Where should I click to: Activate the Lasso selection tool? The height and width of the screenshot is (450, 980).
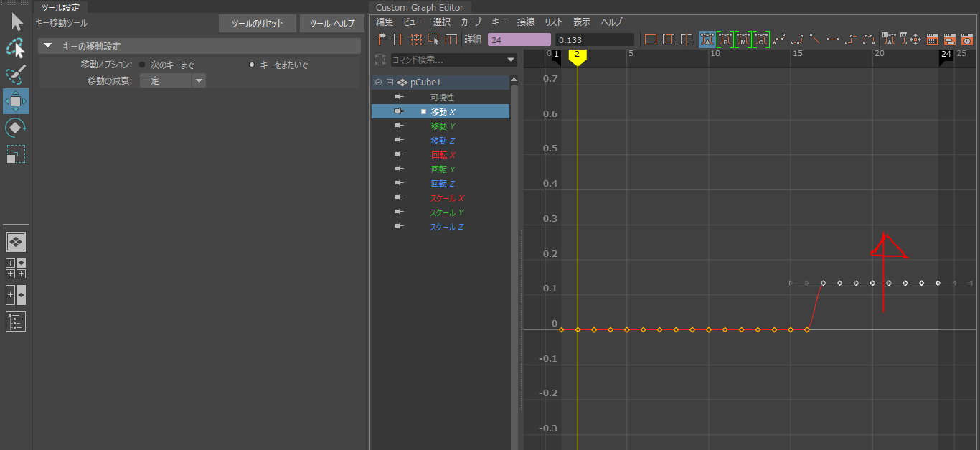pos(16,48)
